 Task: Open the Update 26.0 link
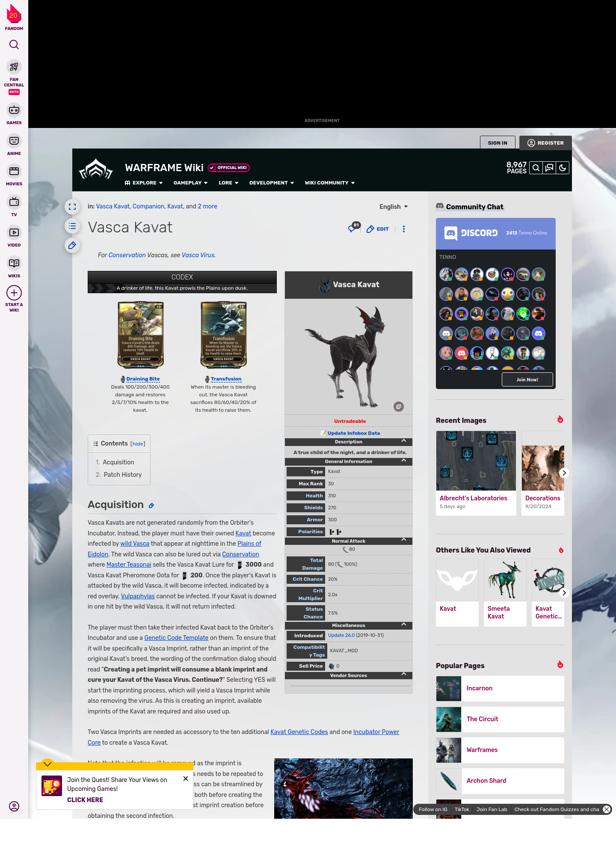pos(341,635)
